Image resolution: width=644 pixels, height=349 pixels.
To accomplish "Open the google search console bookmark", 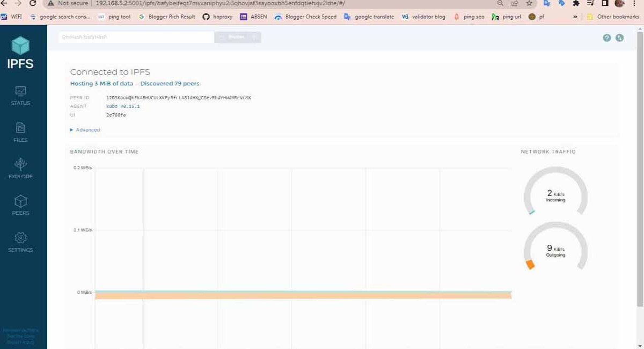I will pyautogui.click(x=60, y=17).
